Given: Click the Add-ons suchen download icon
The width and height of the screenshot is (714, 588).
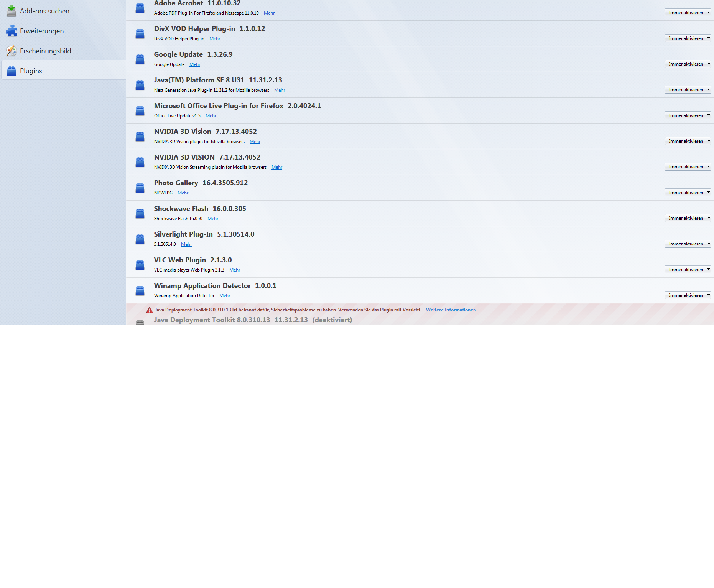Looking at the screenshot, I should pos(12,11).
